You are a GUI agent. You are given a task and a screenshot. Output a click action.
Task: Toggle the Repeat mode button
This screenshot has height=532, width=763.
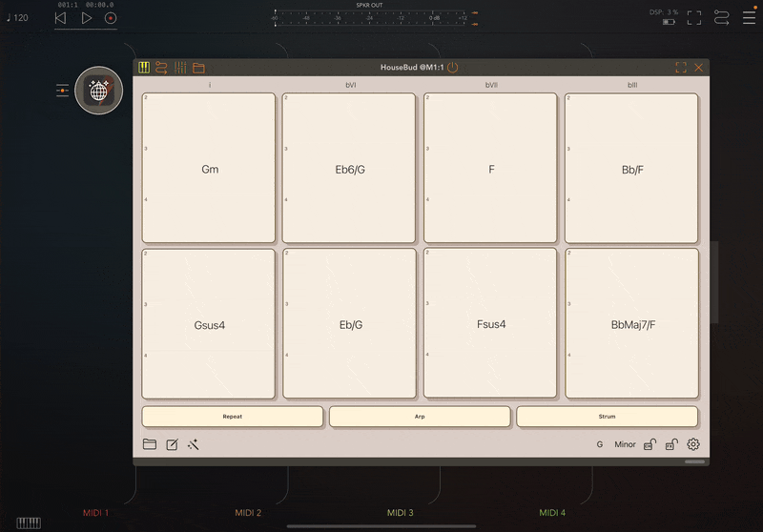[233, 417]
